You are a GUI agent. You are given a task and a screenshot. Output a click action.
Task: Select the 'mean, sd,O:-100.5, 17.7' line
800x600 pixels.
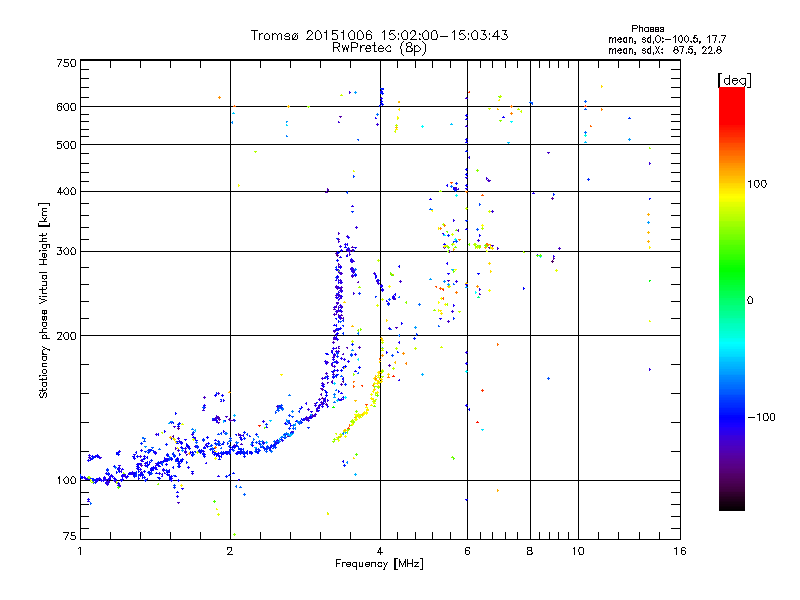click(667, 39)
